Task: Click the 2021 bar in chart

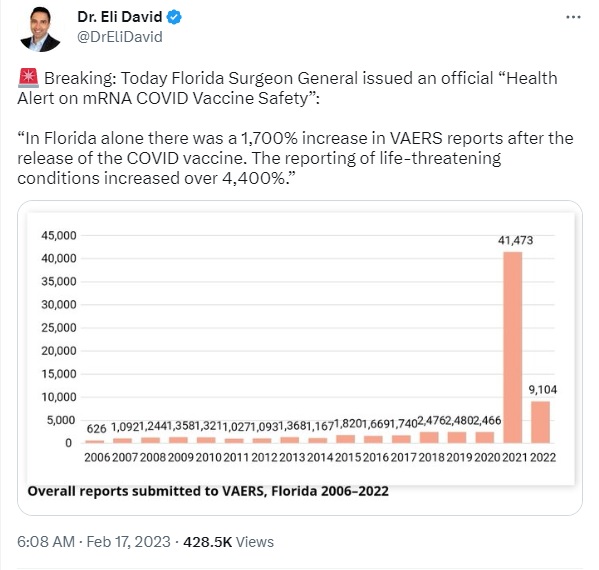Action: tap(513, 347)
